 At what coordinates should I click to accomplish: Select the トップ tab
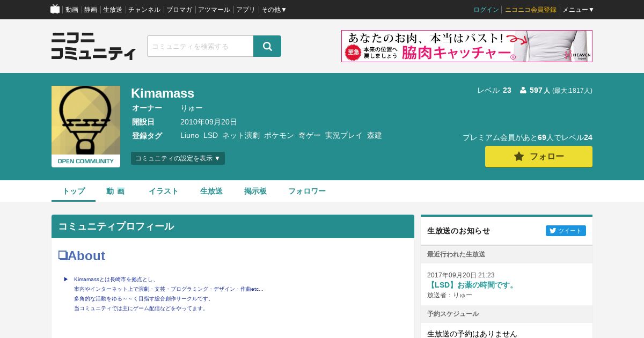[74, 191]
